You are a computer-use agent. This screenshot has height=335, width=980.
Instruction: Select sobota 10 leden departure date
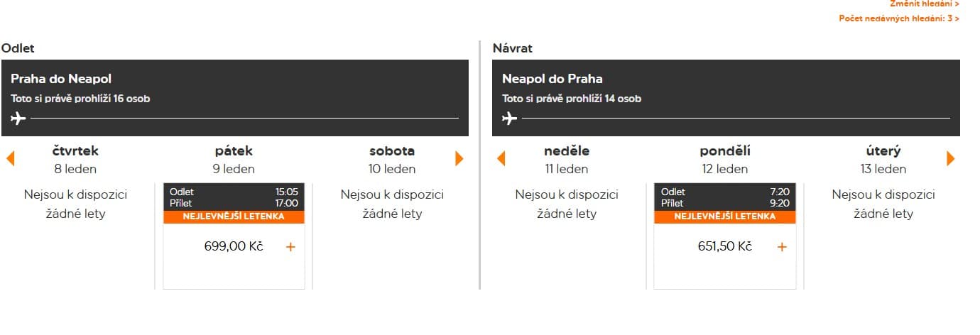point(392,160)
